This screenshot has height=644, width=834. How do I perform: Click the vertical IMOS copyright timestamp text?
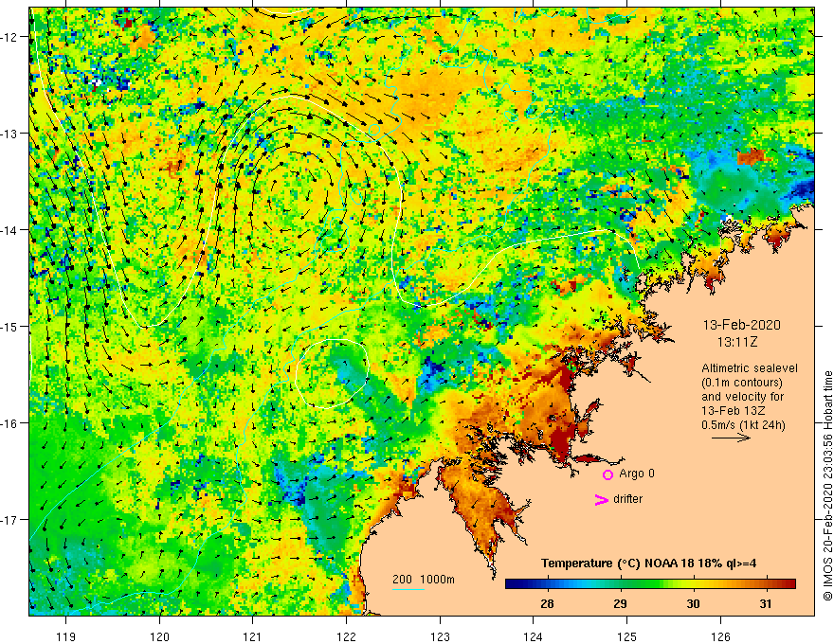pyautogui.click(x=827, y=486)
